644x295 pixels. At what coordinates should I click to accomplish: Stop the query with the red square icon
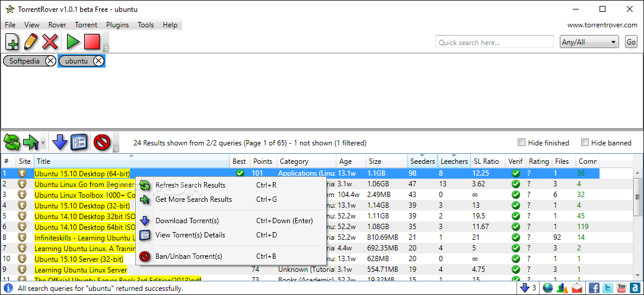[x=92, y=42]
